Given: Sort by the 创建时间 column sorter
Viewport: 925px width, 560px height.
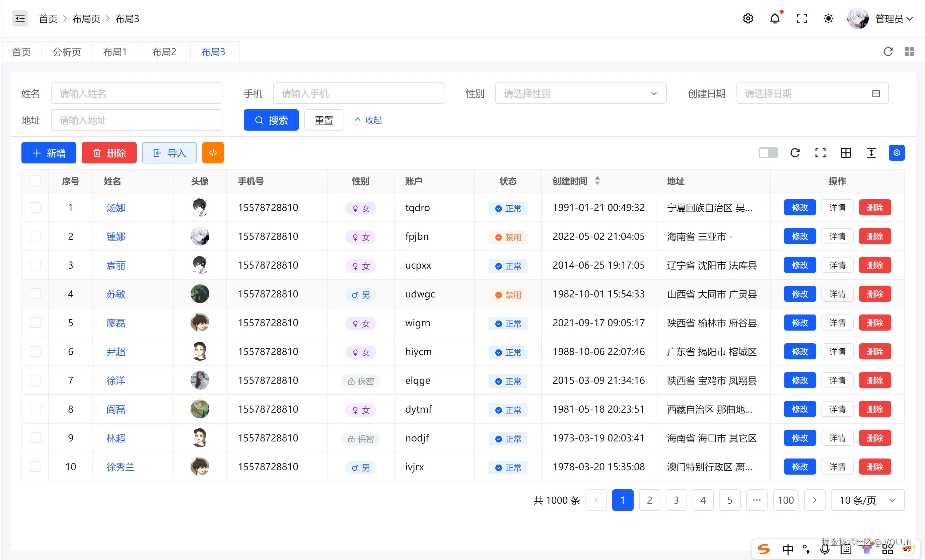Looking at the screenshot, I should pyautogui.click(x=597, y=181).
